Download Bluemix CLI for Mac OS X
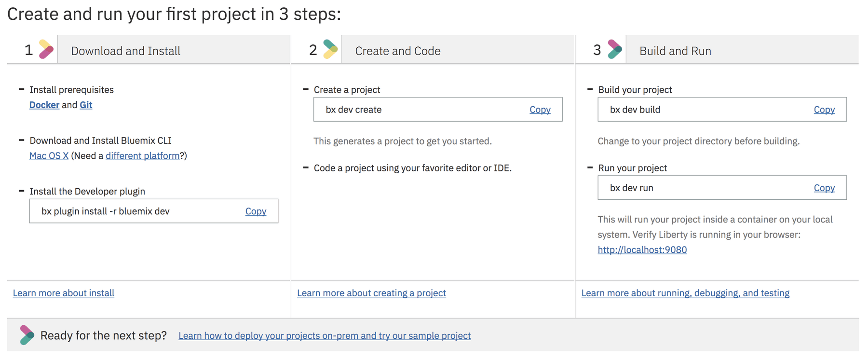868x360 pixels. click(49, 155)
